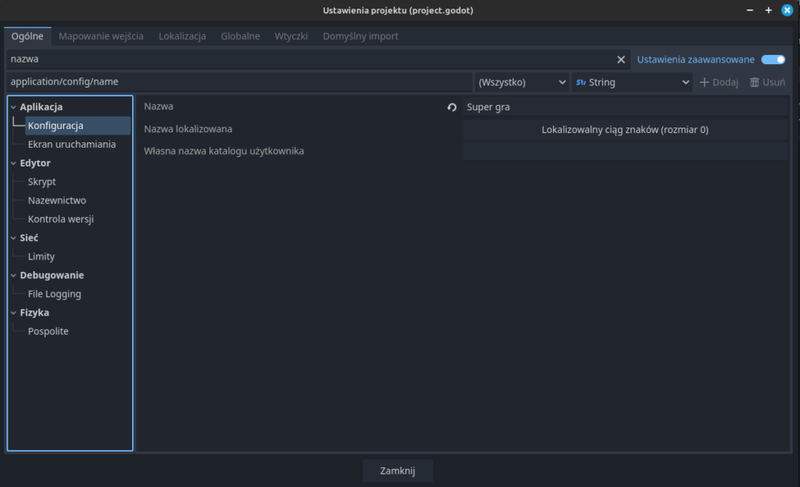Viewport: 800px width, 487px height.
Task: Select Ekran uruchamiania in the tree
Action: (72, 144)
